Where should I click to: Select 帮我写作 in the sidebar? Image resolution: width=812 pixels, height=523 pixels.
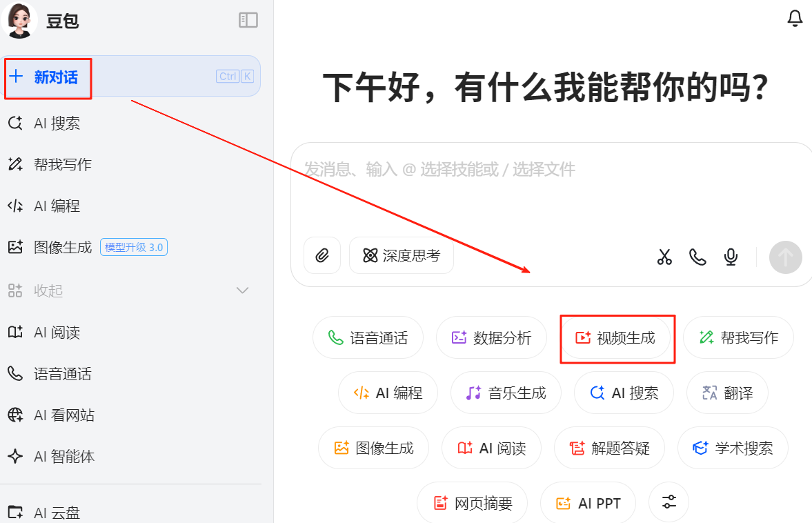tap(58, 164)
